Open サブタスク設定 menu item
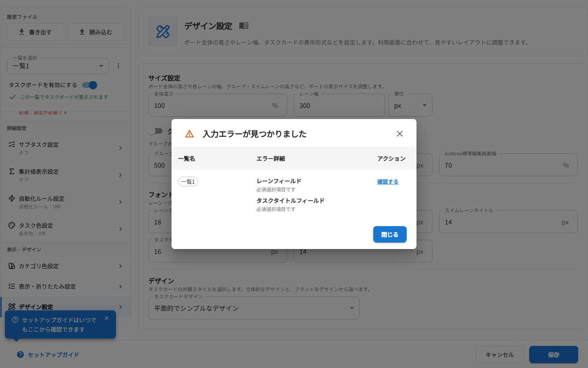This screenshot has width=588, height=368. (x=66, y=148)
